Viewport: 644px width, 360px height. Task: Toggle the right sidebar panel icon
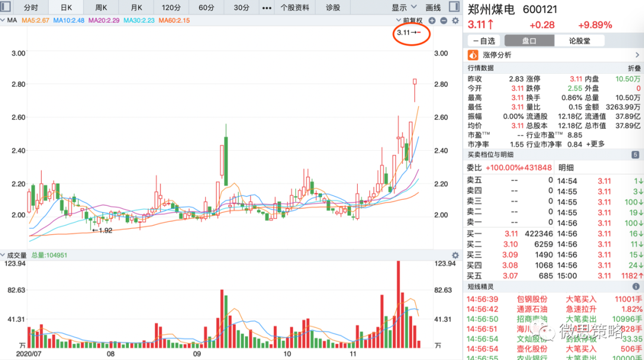(454, 7)
